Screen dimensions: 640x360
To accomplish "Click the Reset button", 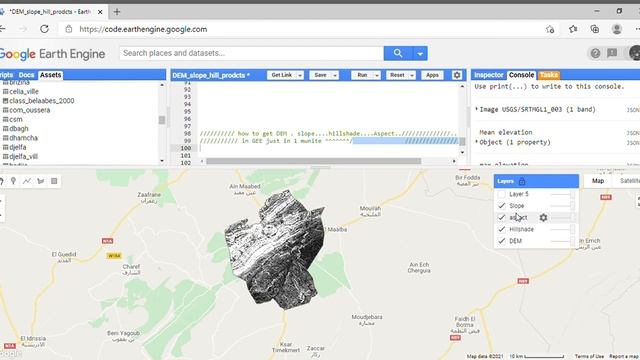I will pos(397,75).
